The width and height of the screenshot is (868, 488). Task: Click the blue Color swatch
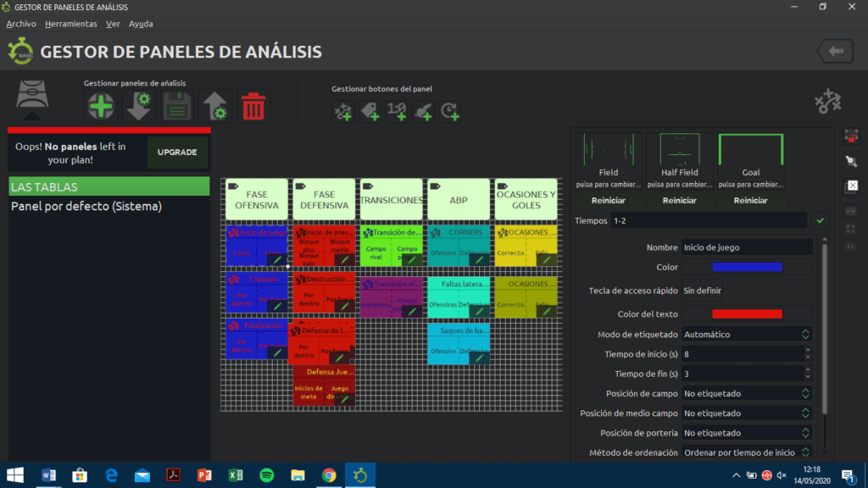tap(747, 268)
